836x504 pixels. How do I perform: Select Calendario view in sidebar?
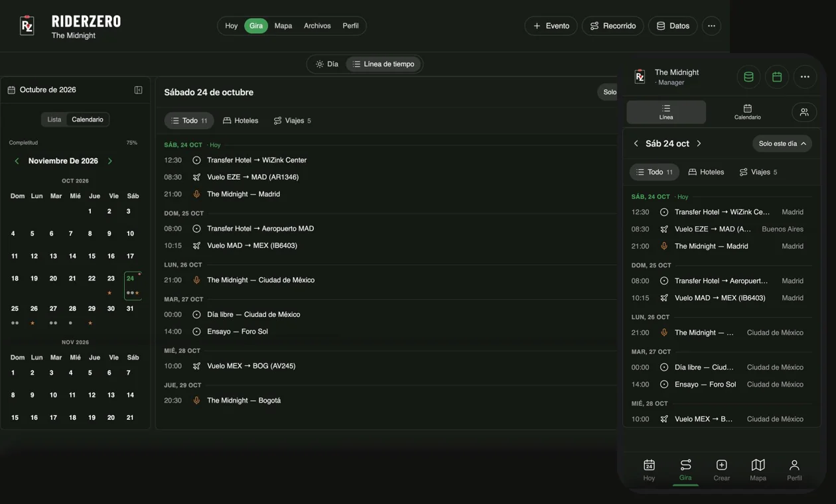(x=88, y=119)
